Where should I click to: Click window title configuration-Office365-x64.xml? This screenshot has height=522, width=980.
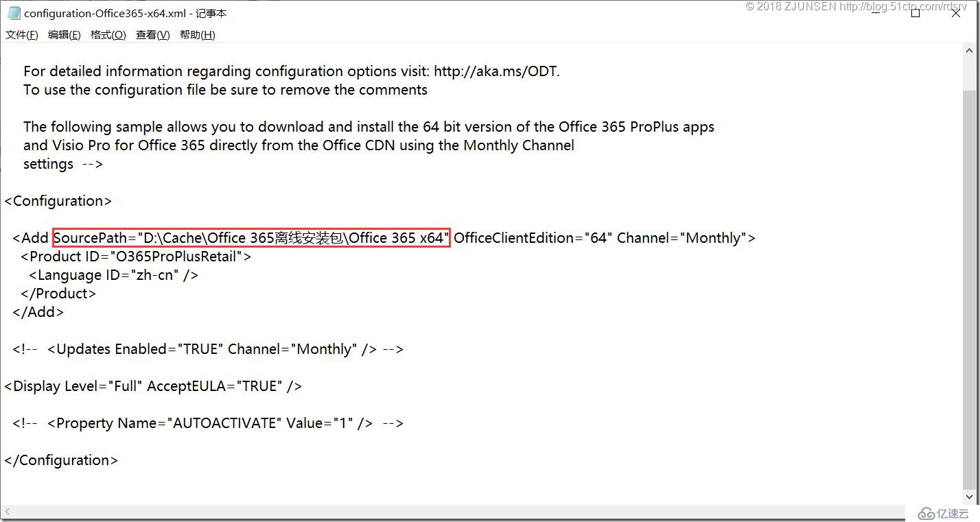[126, 13]
